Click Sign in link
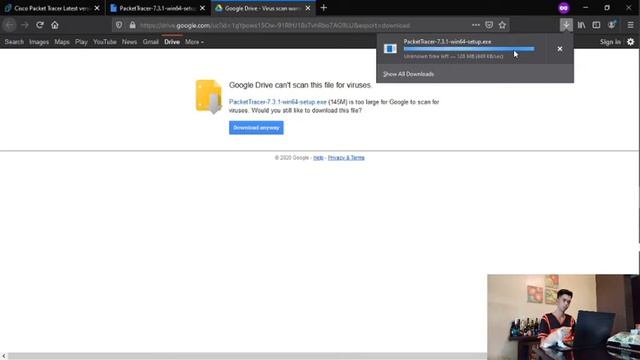The width and height of the screenshot is (640, 360). [x=610, y=42]
